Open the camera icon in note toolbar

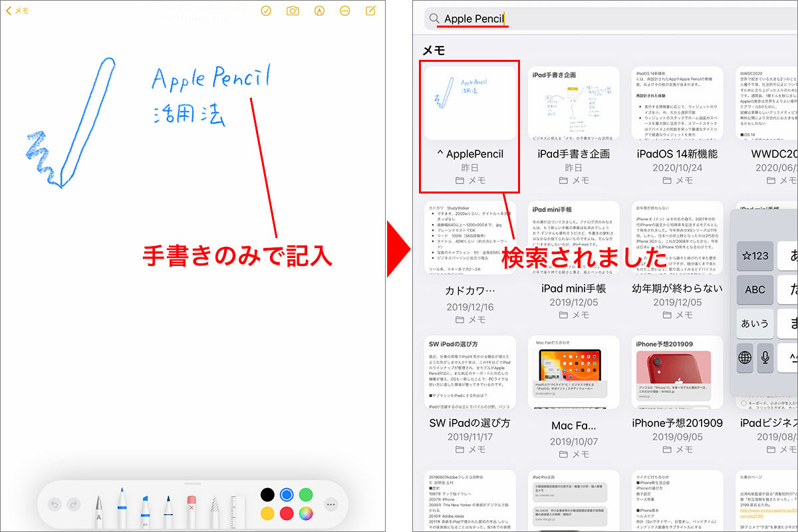tap(293, 11)
